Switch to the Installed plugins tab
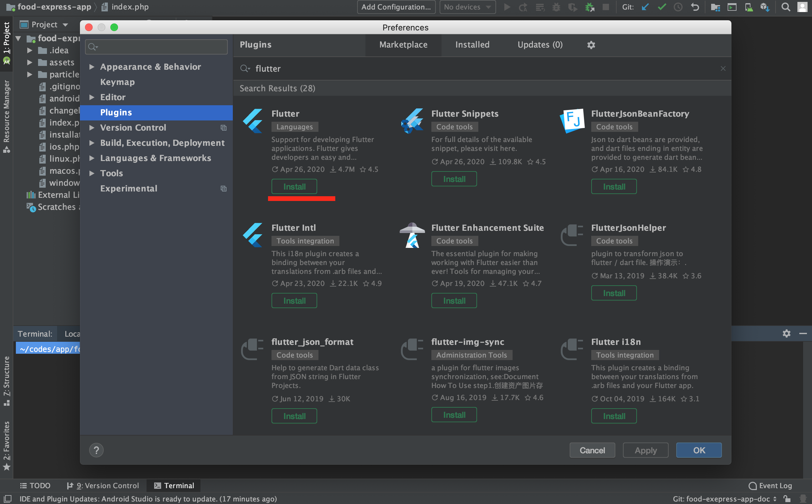 (472, 45)
